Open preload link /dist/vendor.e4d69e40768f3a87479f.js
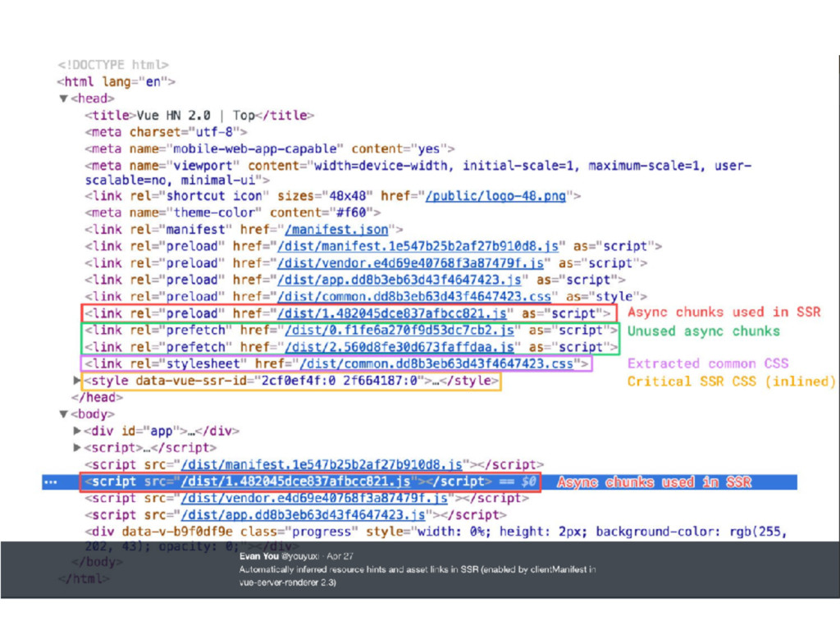840x630 pixels. (x=410, y=263)
